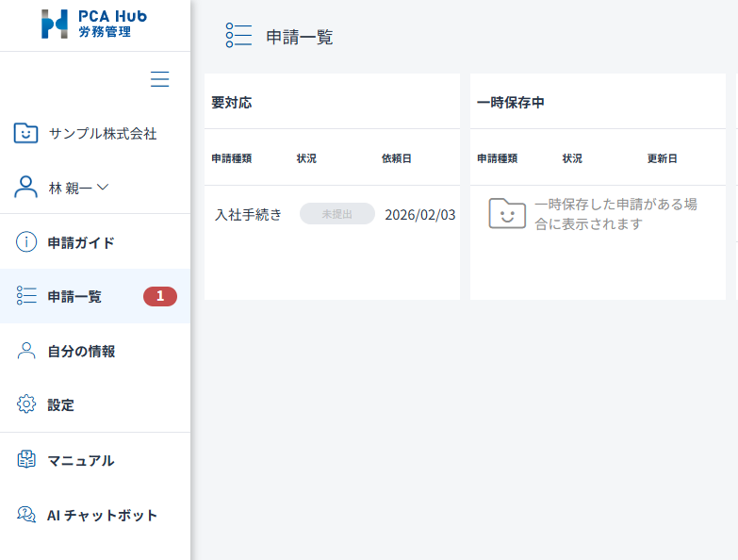Select AI チャットボット menu item
Screen dimensions: 738x560
click(x=102, y=515)
